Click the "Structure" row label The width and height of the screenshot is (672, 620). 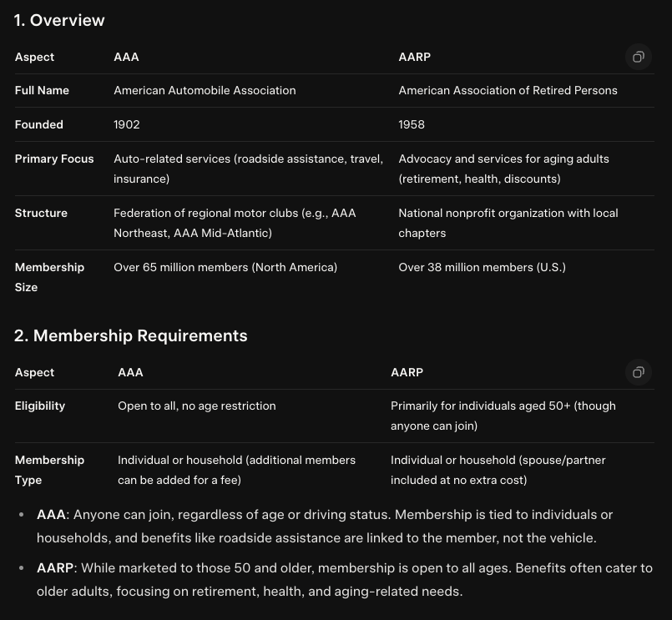(41, 213)
